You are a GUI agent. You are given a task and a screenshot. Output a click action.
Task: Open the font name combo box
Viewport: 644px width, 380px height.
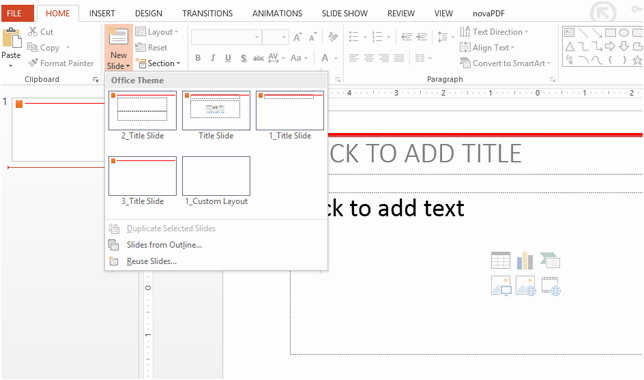(226, 37)
